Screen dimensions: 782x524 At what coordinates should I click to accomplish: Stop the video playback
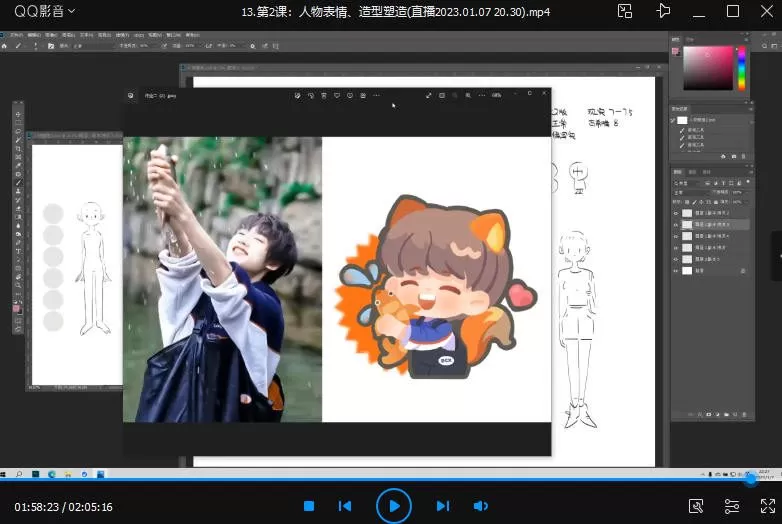[309, 506]
